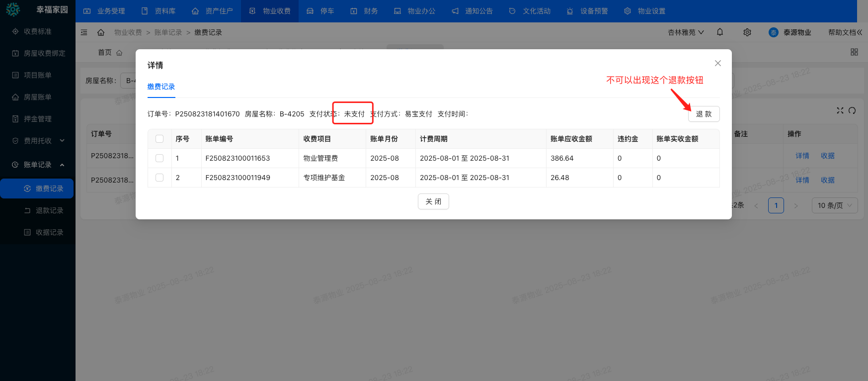Viewport: 868px width, 381px height.
Task: Select 退款记录 in the sidebar
Action: tap(49, 210)
